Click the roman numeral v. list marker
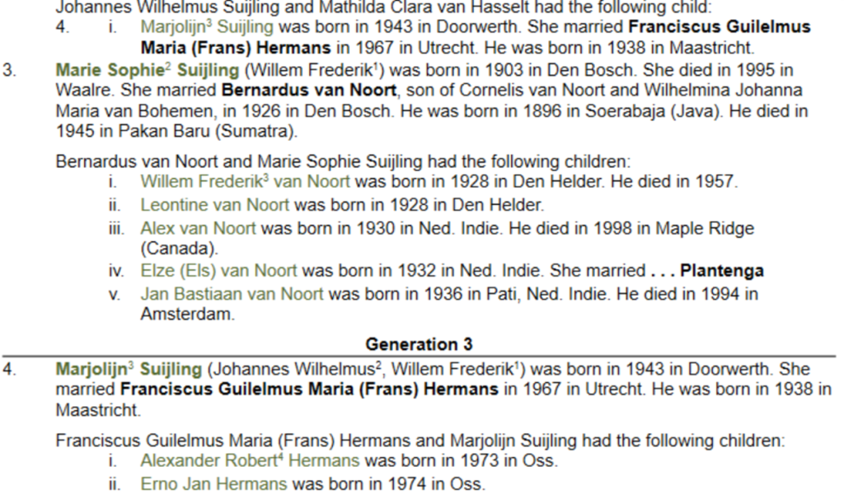Image resolution: width=844 pixels, height=504 pixels. tap(114, 294)
